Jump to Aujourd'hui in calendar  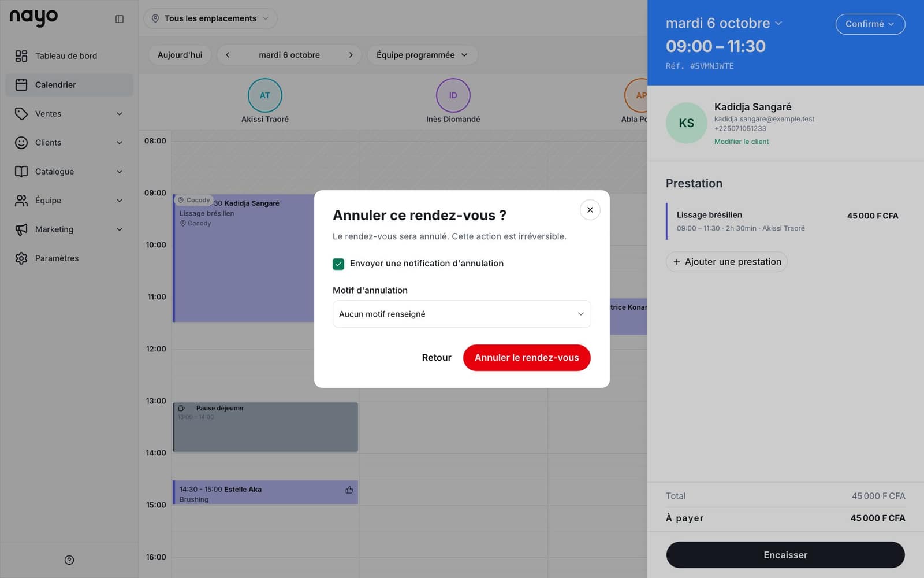tap(180, 55)
